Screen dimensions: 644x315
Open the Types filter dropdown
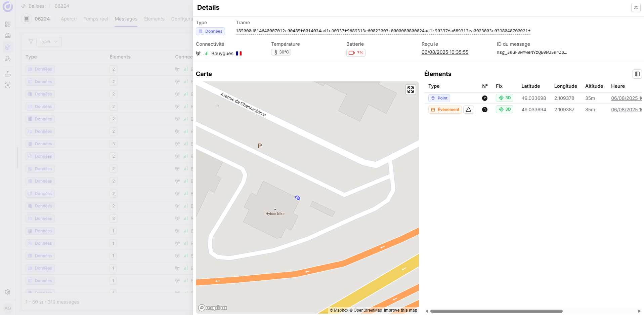point(49,42)
